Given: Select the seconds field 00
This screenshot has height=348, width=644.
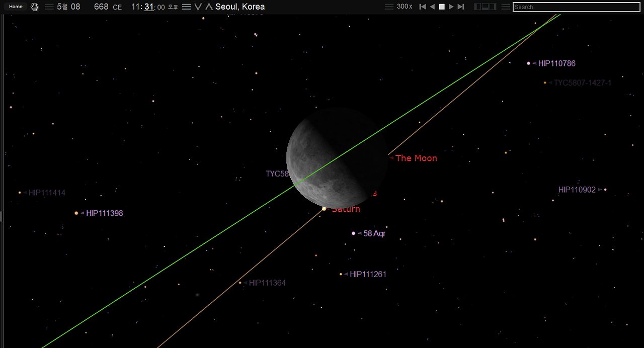Looking at the screenshot, I should coord(161,7).
